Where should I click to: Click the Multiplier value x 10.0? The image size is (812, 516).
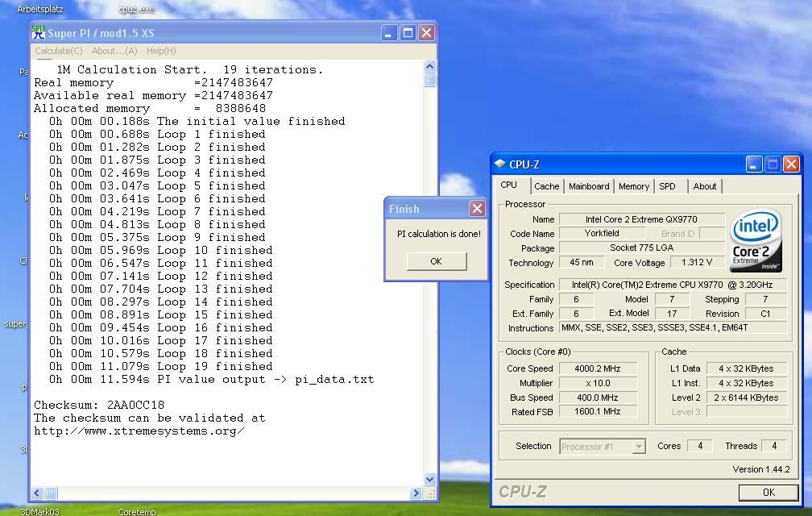tap(598, 383)
